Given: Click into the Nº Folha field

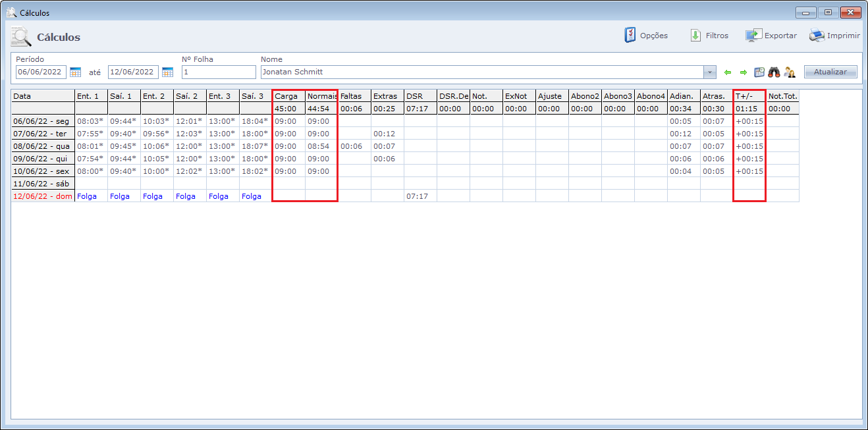Looking at the screenshot, I should (218, 72).
